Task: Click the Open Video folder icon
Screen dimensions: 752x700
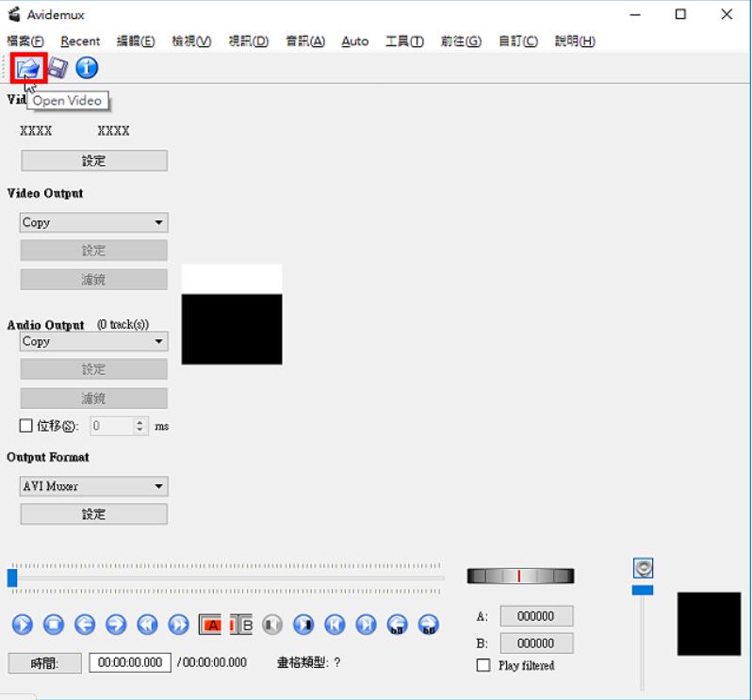Action: point(28,68)
